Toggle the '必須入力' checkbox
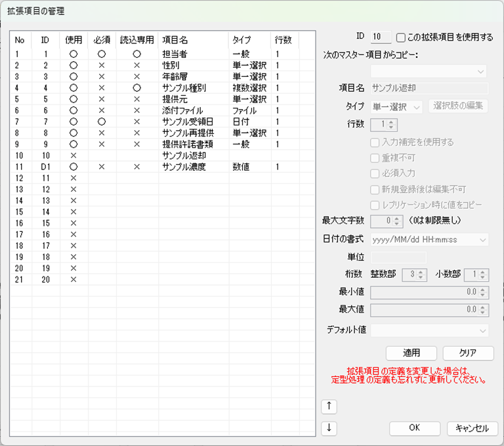This screenshot has width=504, height=446. [375, 173]
